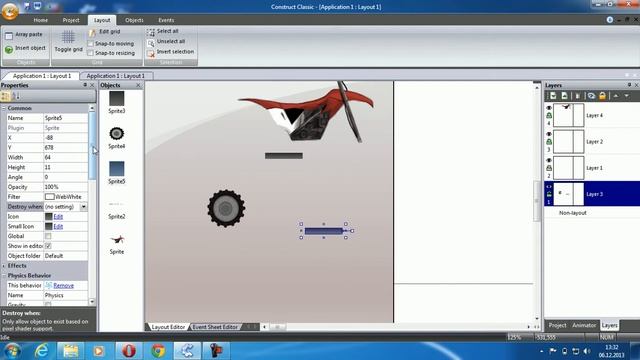Image resolution: width=640 pixels, height=360 pixels.
Task: Pin the Layers panel
Action: point(629,85)
